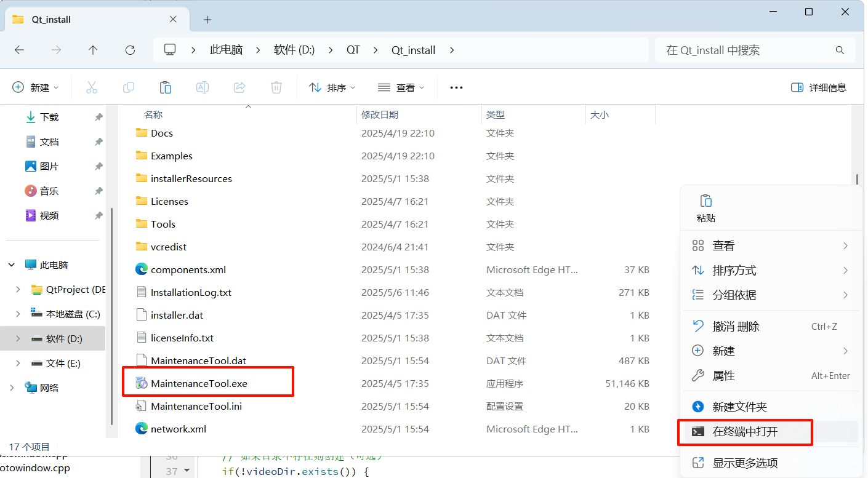This screenshot has height=478, width=868.
Task: Click the file list vertical scrollbar
Action: [x=857, y=179]
